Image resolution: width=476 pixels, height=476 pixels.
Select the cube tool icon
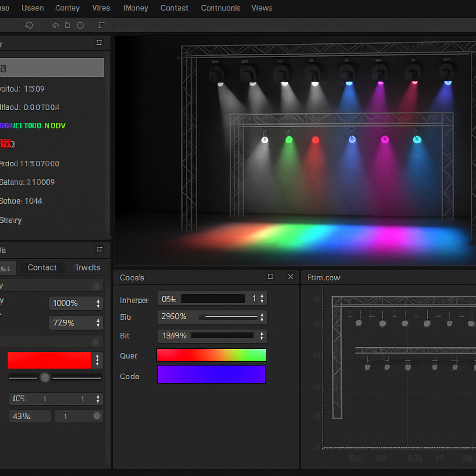[x=67, y=25]
